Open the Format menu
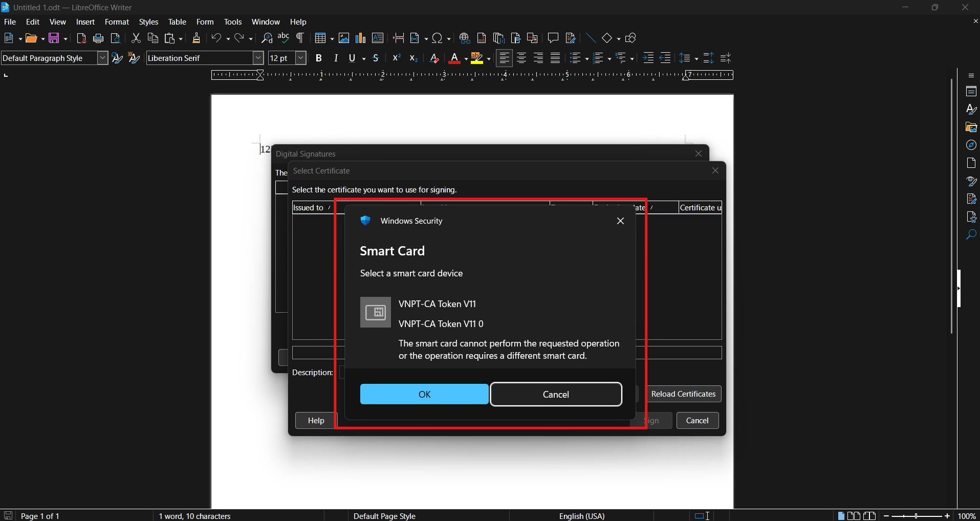 coord(117,22)
